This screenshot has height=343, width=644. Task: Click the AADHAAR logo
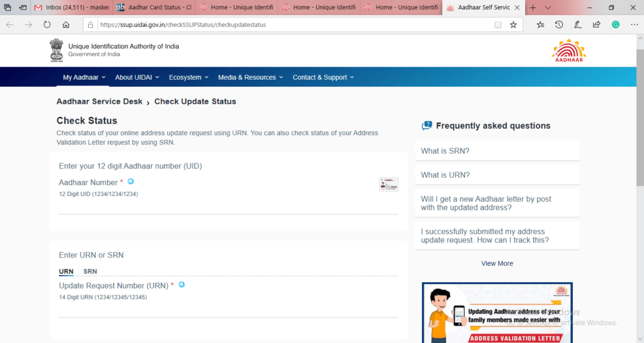point(568,52)
